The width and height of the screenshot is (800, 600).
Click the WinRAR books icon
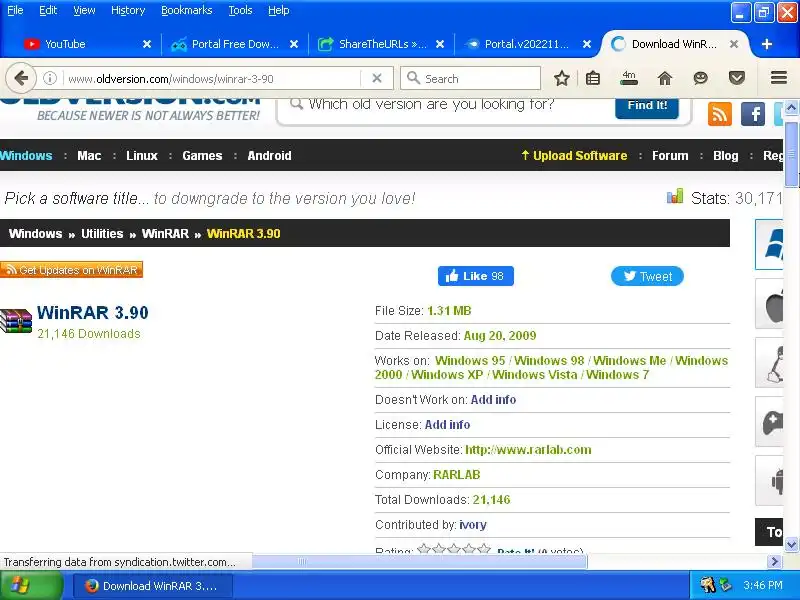coord(16,321)
